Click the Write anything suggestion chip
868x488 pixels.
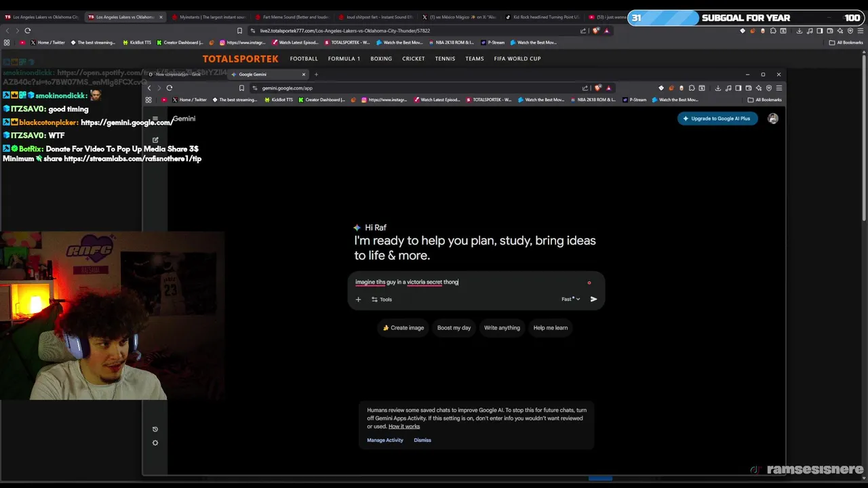[x=502, y=328]
